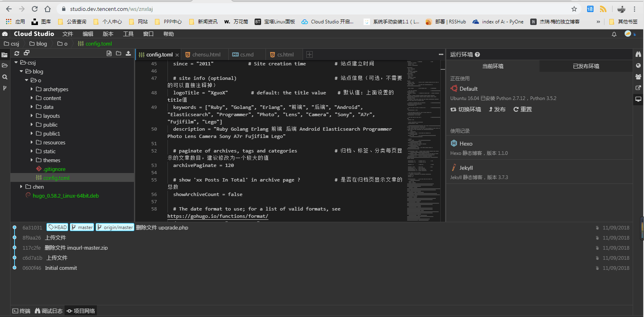The image size is (644, 317).
Task: Click the notification bell icon
Action: 614,34
